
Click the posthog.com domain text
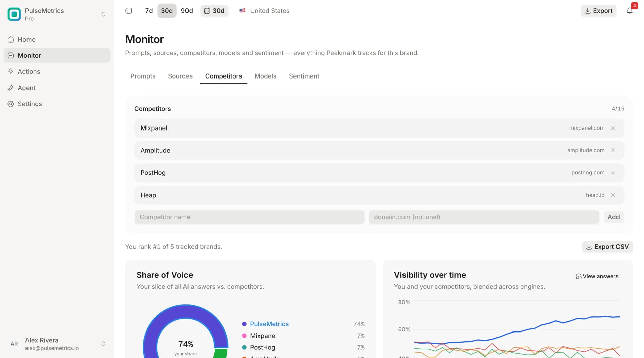[x=588, y=173]
